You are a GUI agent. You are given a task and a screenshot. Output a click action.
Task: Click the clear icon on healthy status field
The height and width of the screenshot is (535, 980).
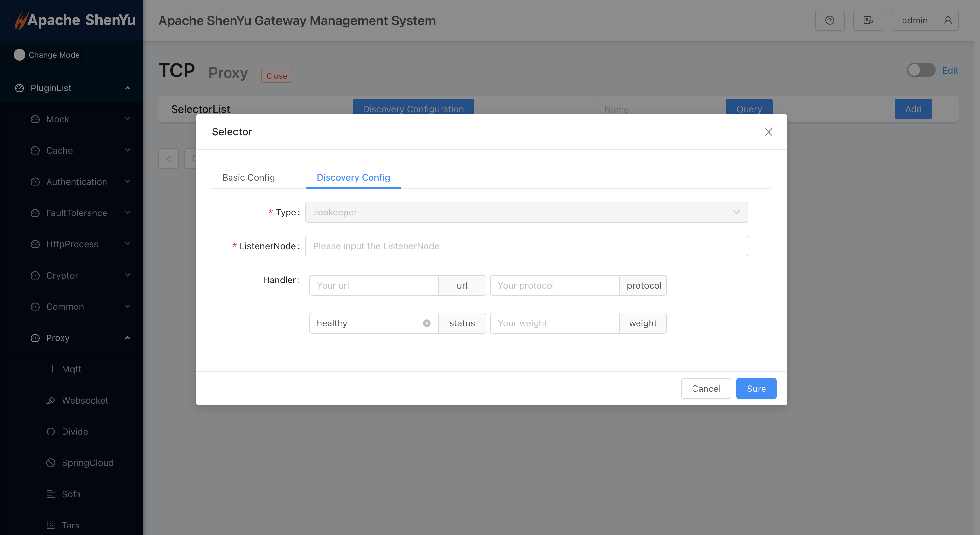[427, 323]
